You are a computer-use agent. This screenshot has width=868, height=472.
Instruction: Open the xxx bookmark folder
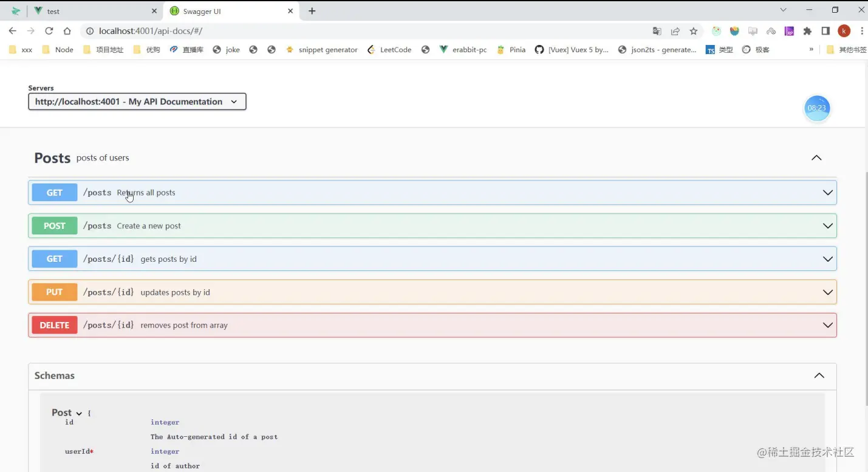click(x=20, y=50)
